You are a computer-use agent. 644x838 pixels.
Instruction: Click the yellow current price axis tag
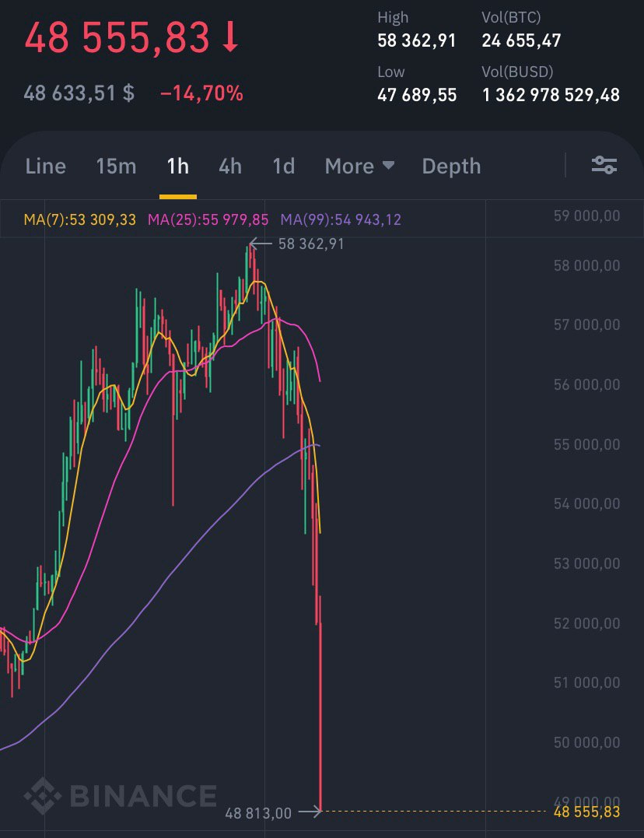coord(587,812)
